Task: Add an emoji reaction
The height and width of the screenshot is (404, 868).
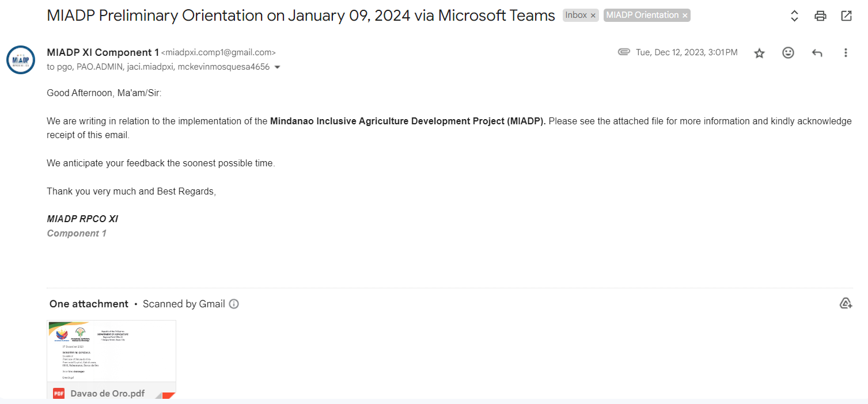Action: pyautogui.click(x=788, y=53)
